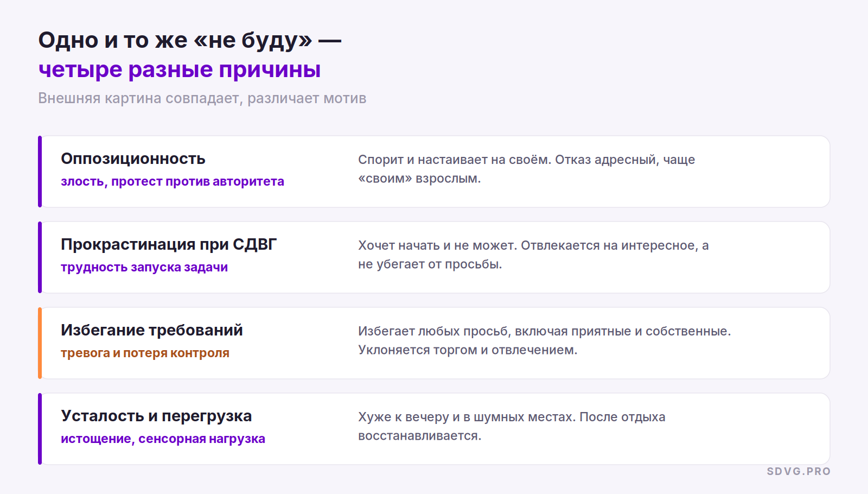Select orange caption «тревога и потеря контроля»

pos(145,353)
